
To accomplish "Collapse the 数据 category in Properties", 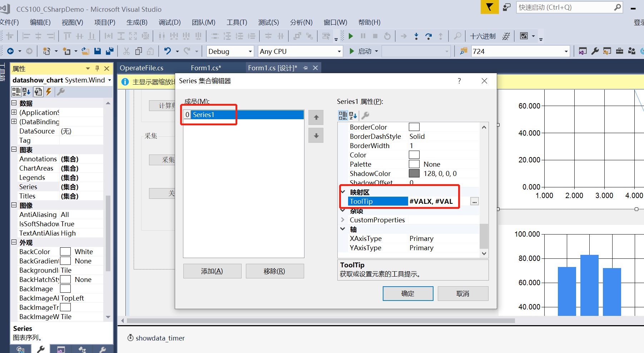I will point(13,103).
